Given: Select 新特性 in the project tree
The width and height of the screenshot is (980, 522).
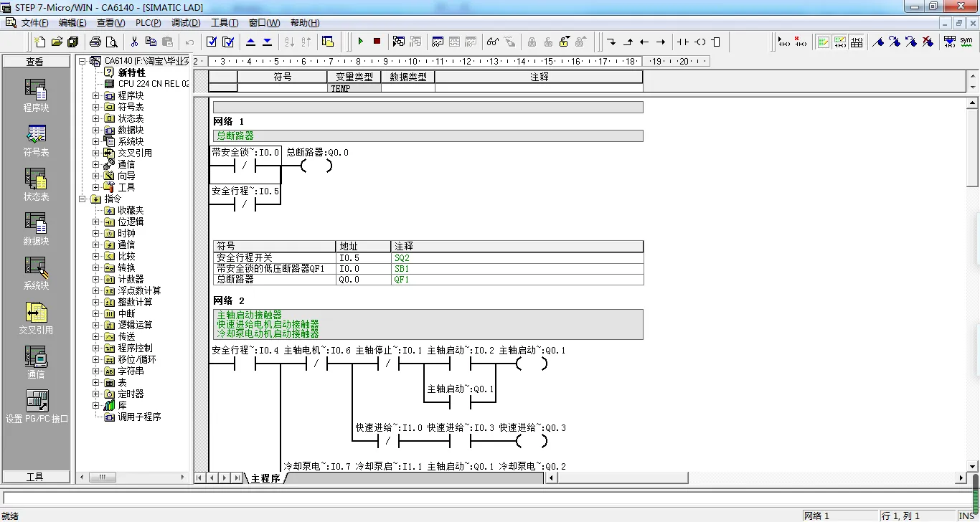Looking at the screenshot, I should click(x=131, y=72).
